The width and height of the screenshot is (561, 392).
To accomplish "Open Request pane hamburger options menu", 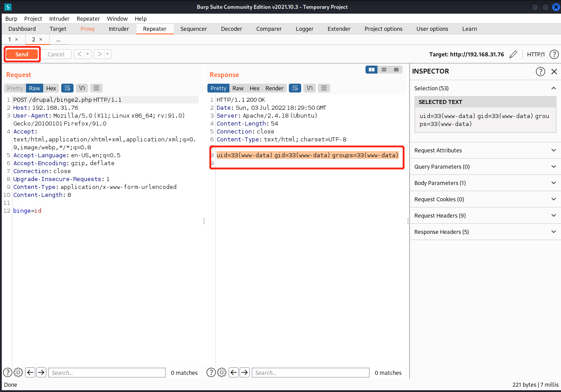I will click(96, 88).
